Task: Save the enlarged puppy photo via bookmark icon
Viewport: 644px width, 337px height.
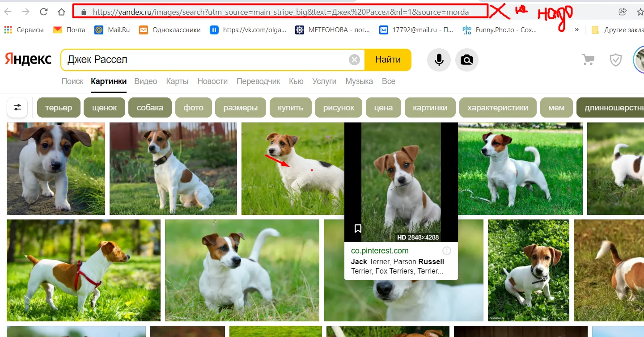Action: click(x=358, y=228)
